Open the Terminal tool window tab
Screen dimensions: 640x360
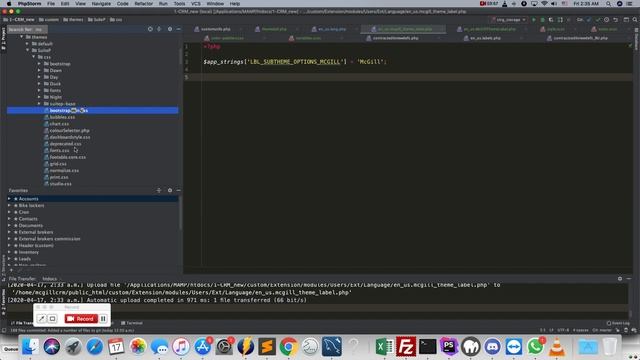click(132, 323)
